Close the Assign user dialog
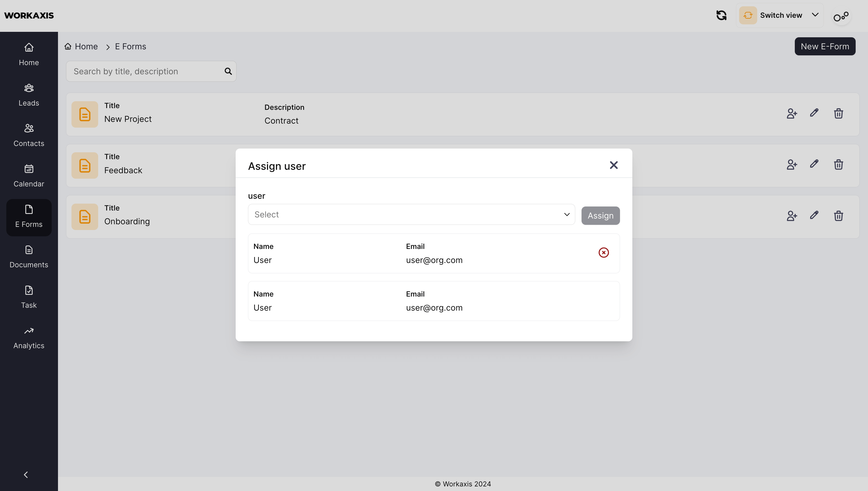Image resolution: width=868 pixels, height=491 pixels. point(613,165)
